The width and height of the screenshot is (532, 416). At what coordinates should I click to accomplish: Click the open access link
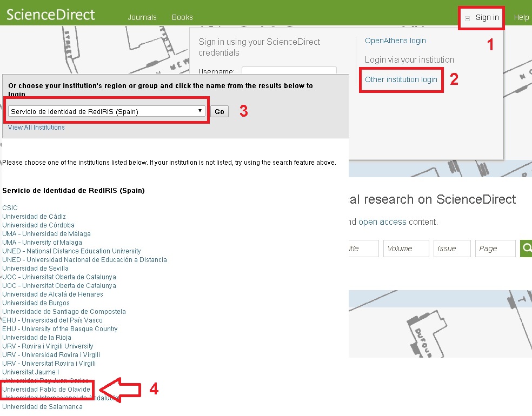pos(382,222)
